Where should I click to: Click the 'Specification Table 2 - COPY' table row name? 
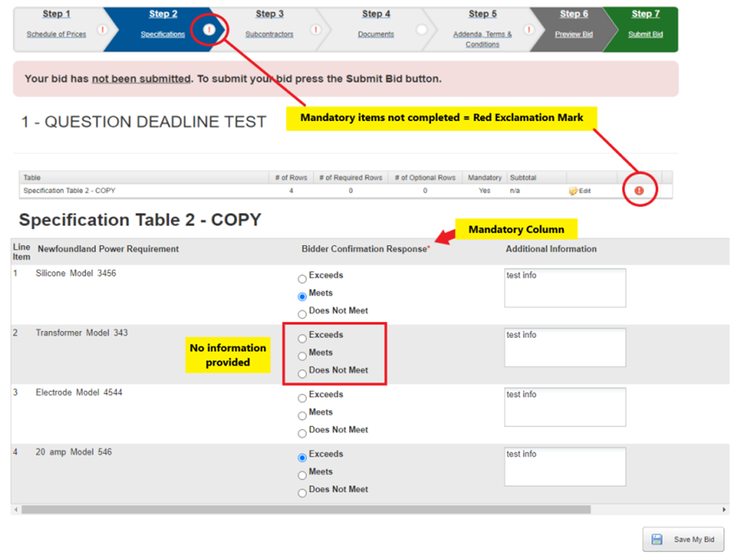pos(69,190)
